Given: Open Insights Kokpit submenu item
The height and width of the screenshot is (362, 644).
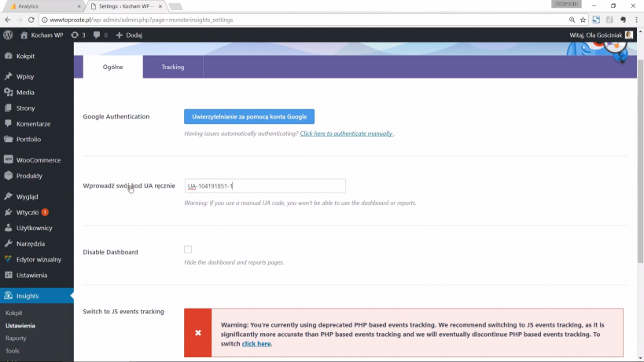Looking at the screenshot, I should [x=14, y=313].
